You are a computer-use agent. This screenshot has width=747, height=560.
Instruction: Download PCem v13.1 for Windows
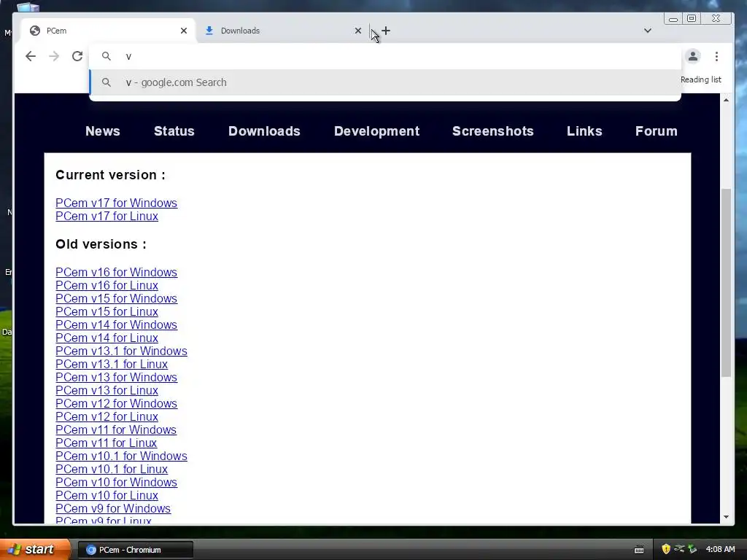122,351
